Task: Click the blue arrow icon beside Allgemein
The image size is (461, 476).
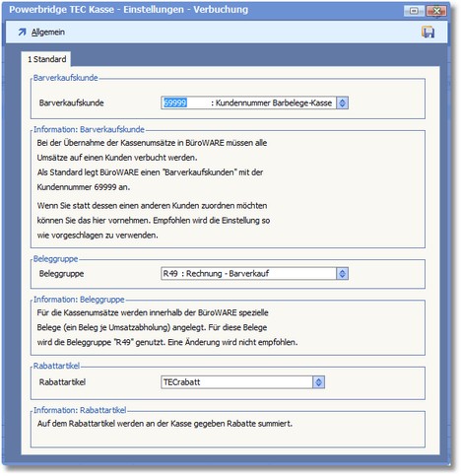Action: (x=22, y=33)
